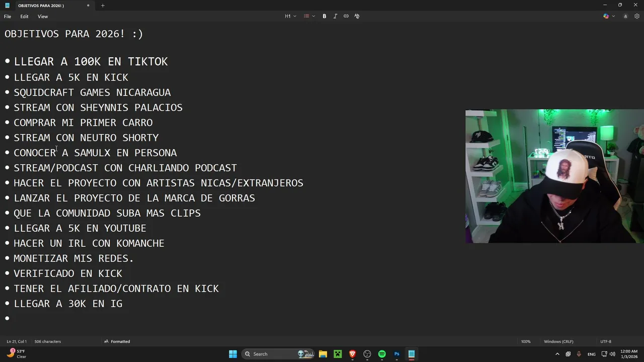
Task: Open File Explorer from the taskbar
Action: pyautogui.click(x=323, y=354)
